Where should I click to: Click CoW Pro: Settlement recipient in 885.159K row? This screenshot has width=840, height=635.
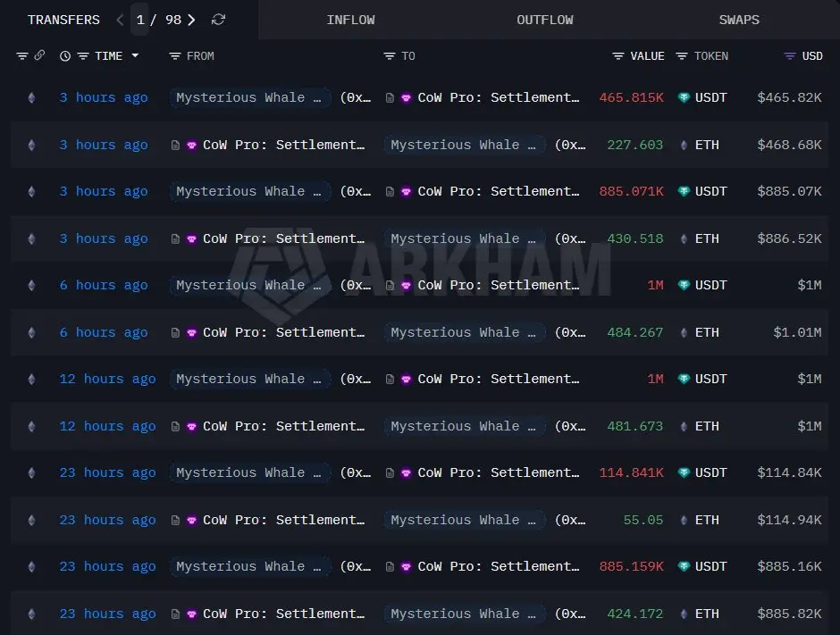(499, 566)
